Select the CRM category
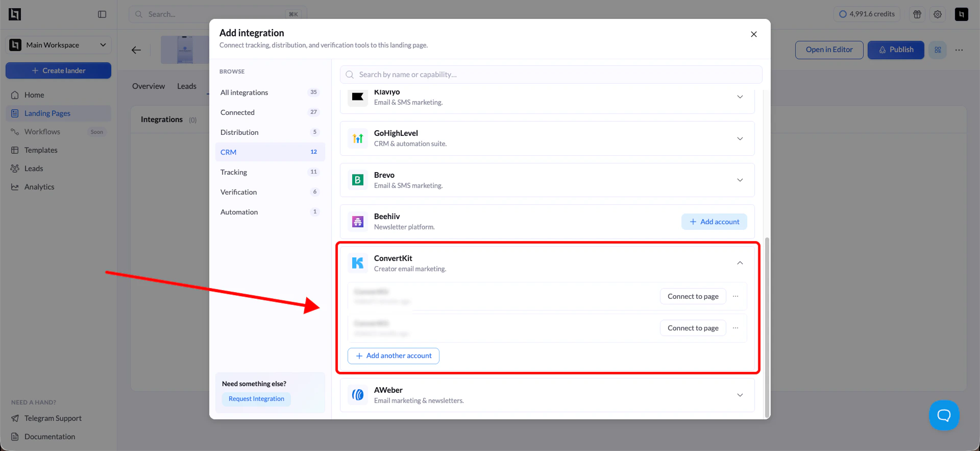The width and height of the screenshot is (980, 451). pos(270,152)
